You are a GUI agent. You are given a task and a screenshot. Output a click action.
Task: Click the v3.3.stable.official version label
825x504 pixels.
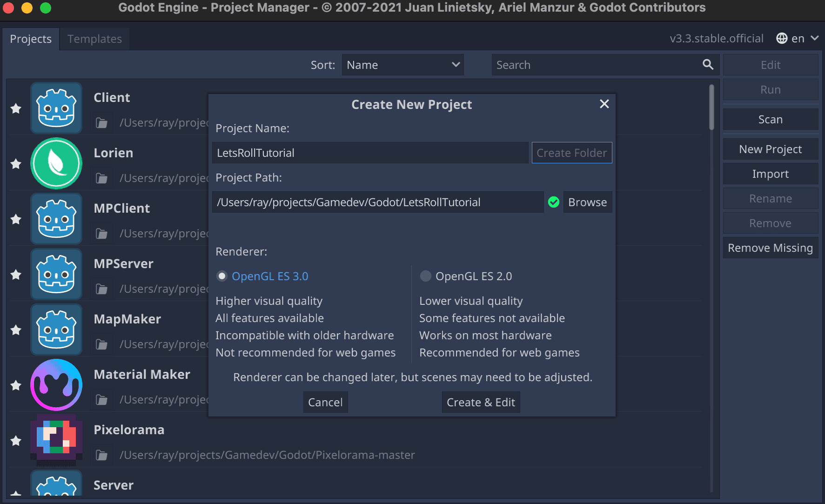(x=717, y=39)
